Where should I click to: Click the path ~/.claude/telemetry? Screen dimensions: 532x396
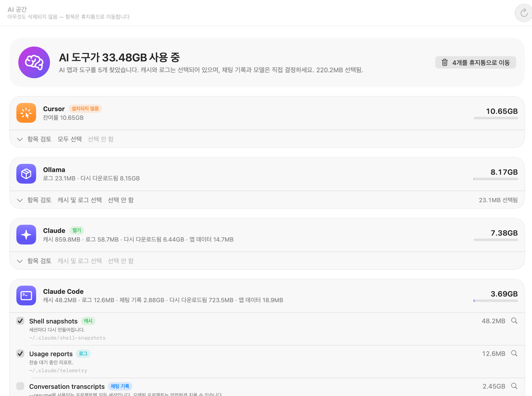point(58,371)
